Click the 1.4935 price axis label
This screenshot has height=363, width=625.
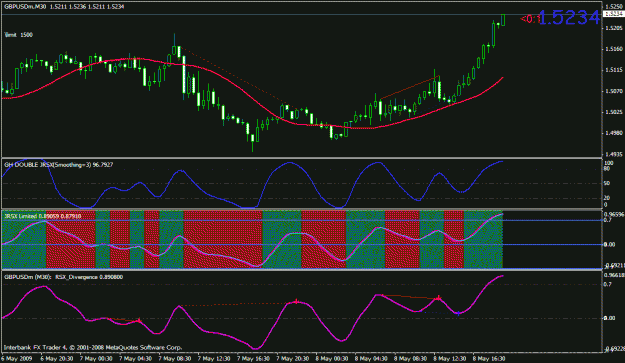click(x=614, y=154)
